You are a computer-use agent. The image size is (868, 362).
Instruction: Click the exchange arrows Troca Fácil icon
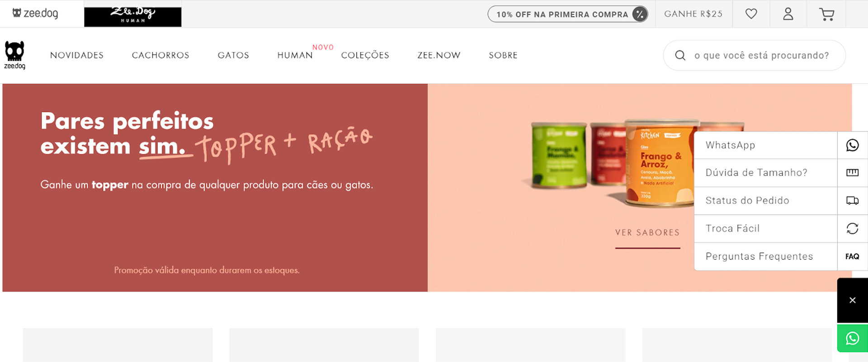pos(852,229)
